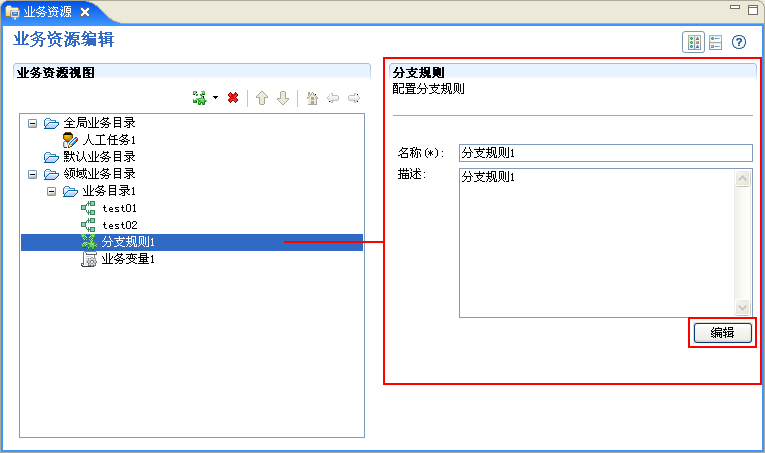Viewport: 765px width, 453px height.
Task: Click the green add resource icon
Action: [199, 98]
